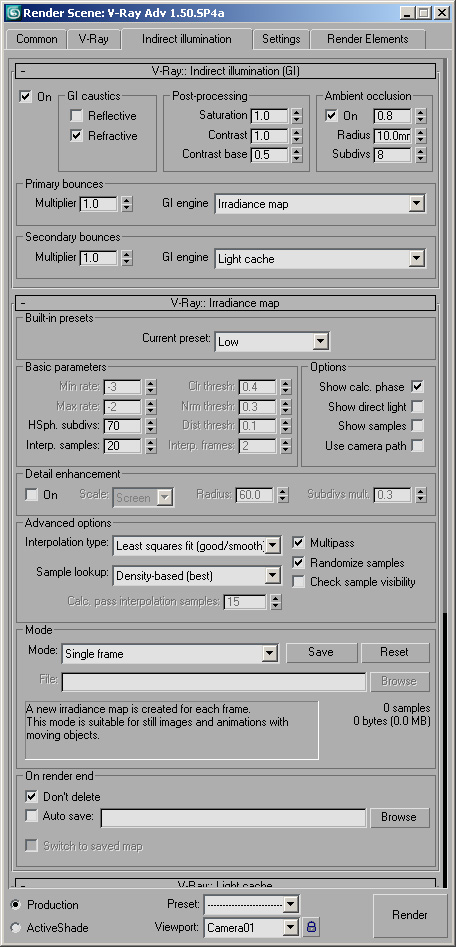The height and width of the screenshot is (947, 456).
Task: Click the 3ds Max title bar icon
Action: coord(13,11)
